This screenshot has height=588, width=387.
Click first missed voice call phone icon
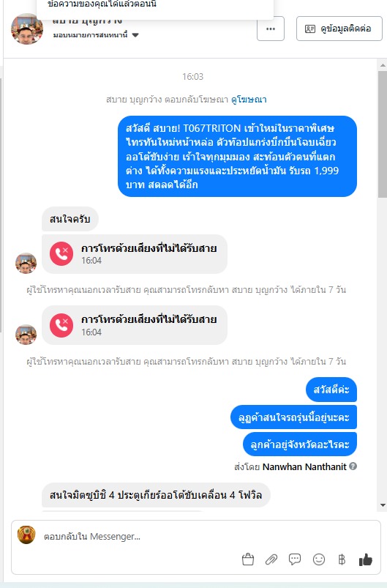(x=61, y=253)
